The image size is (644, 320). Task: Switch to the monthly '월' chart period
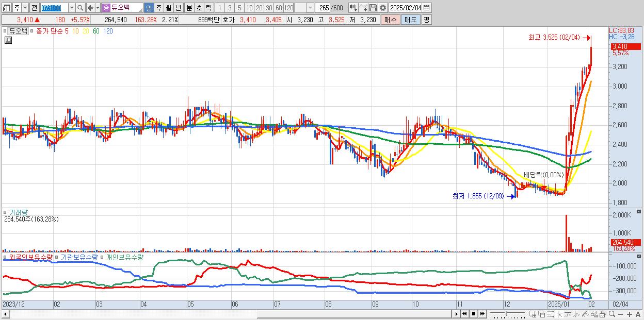coord(168,8)
